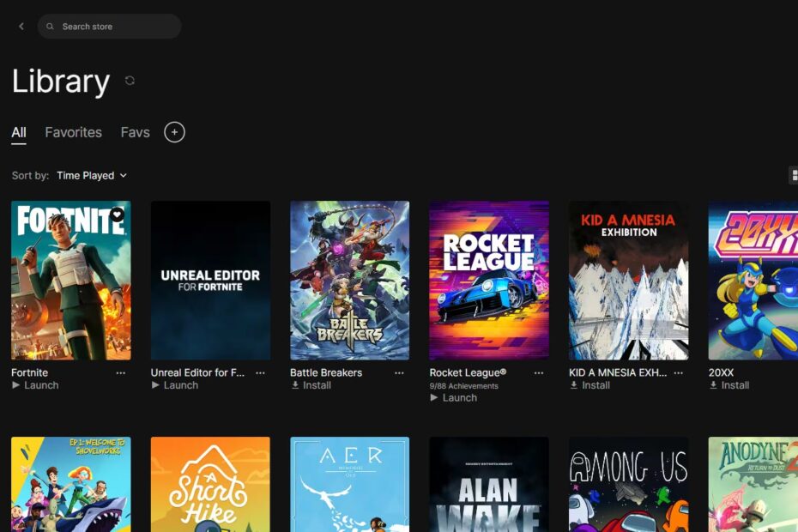This screenshot has height=532, width=798.
Task: Open Rocket League more options menu
Action: (x=539, y=373)
